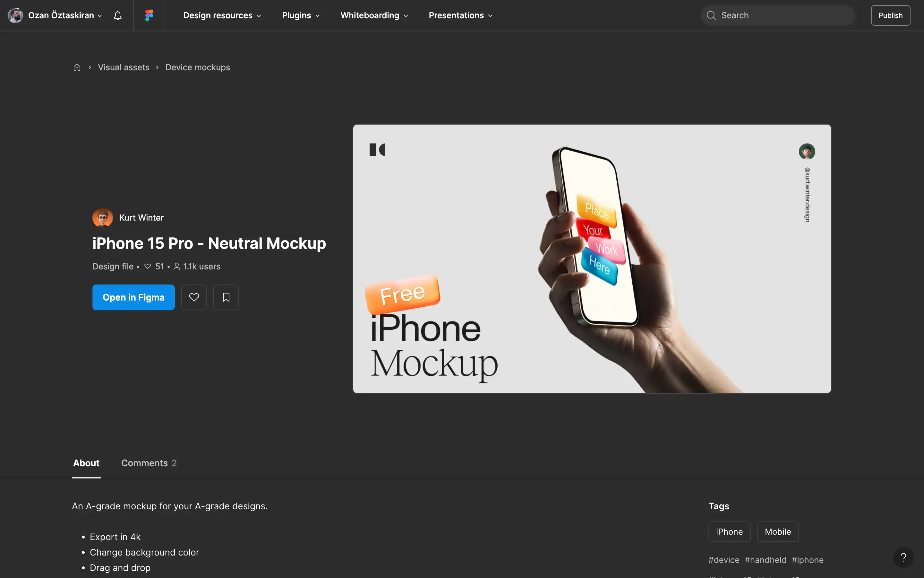Click the Tags heading

719,506
